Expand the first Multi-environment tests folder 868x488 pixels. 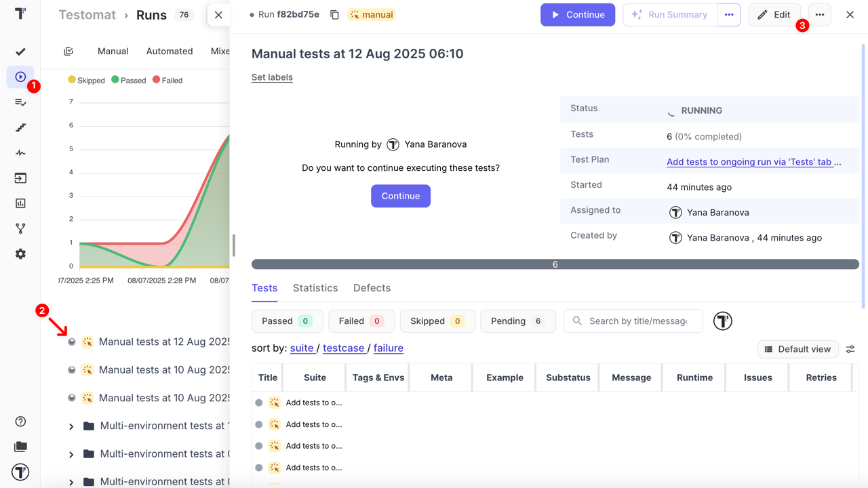71,426
